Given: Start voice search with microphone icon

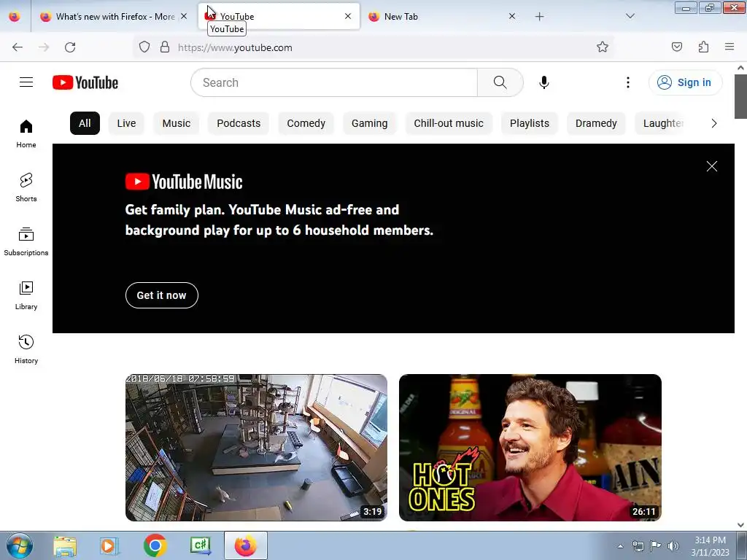Looking at the screenshot, I should pos(544,82).
